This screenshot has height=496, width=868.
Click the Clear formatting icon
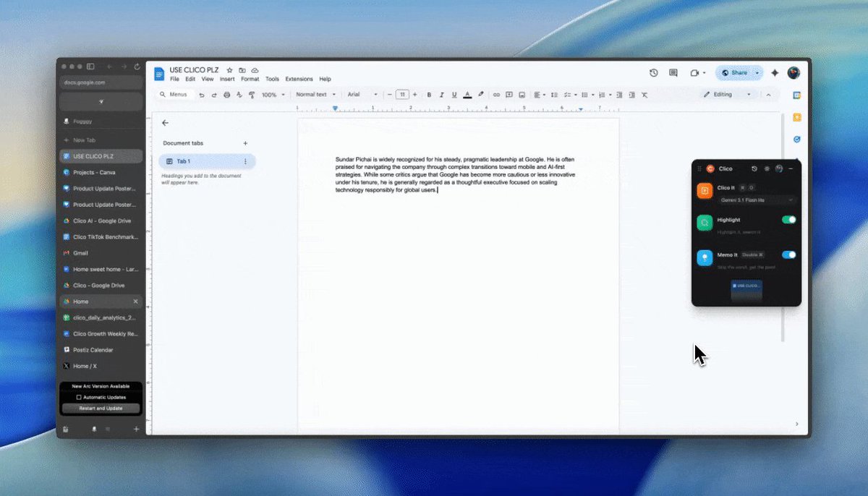coord(644,95)
